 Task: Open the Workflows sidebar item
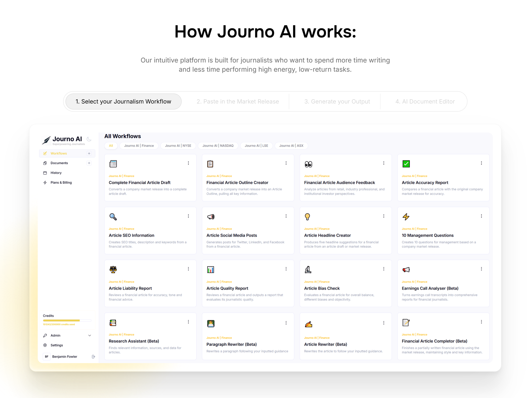click(x=67, y=153)
